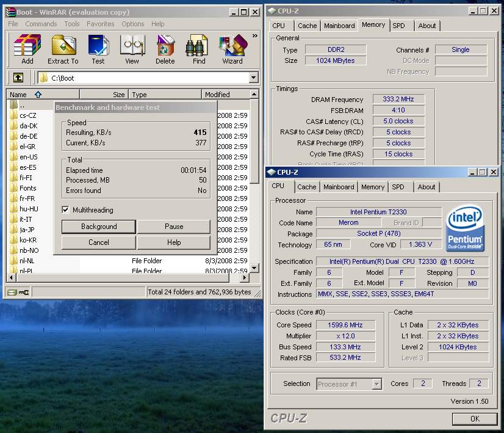This screenshot has height=433, width=504.
Task: Launch the WinRAR Wizard icon
Action: [x=232, y=49]
